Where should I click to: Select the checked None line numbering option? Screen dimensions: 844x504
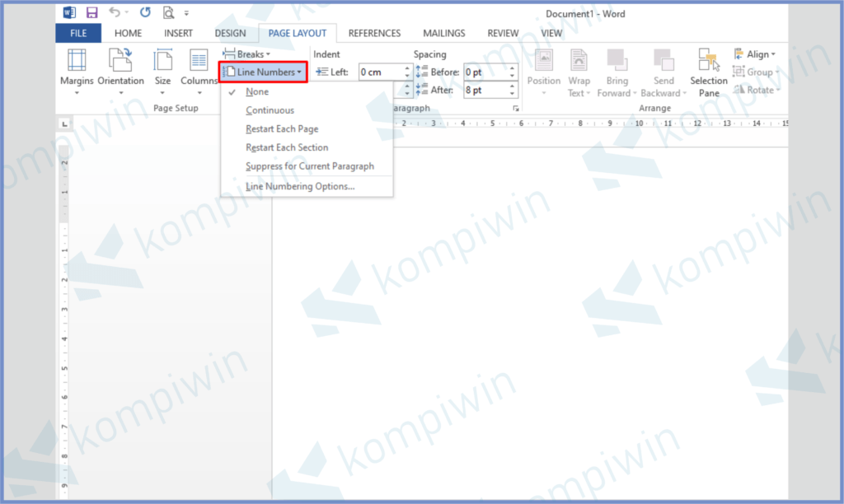257,92
